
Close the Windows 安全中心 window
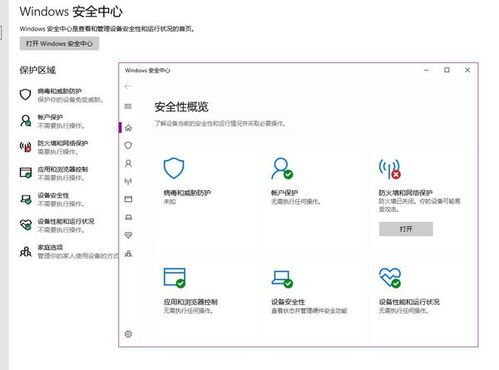click(x=467, y=70)
